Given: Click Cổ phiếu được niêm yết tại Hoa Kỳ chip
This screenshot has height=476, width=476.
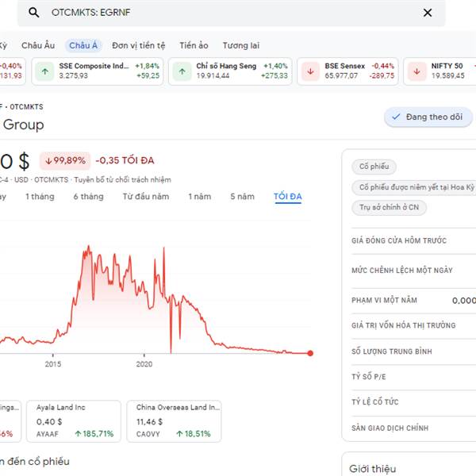Looking at the screenshot, I should (414, 187).
